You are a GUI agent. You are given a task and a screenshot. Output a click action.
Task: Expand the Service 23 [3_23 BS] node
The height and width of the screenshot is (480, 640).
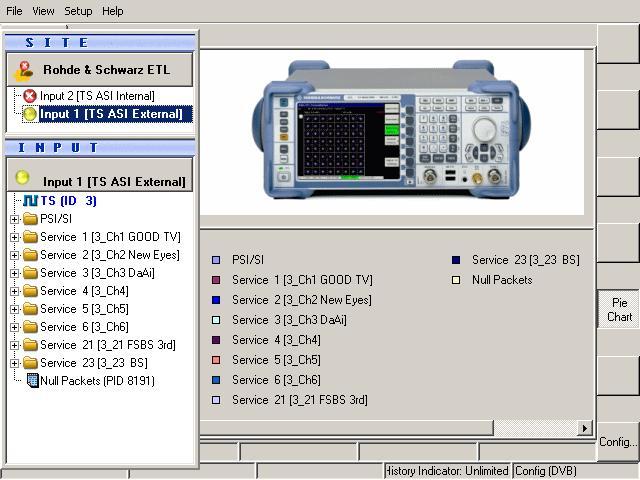15,363
